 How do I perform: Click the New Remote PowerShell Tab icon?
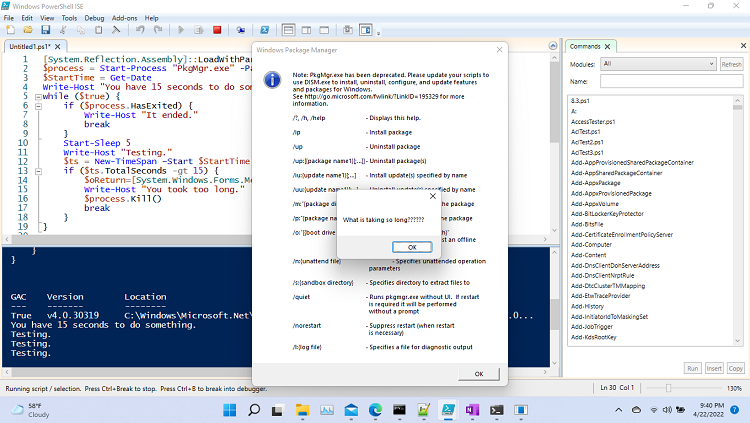click(x=241, y=30)
